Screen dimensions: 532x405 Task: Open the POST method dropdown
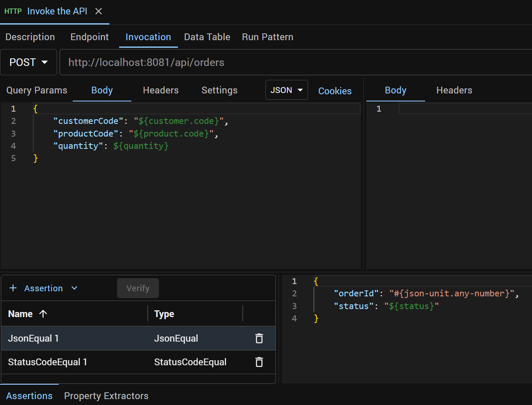pyautogui.click(x=29, y=62)
